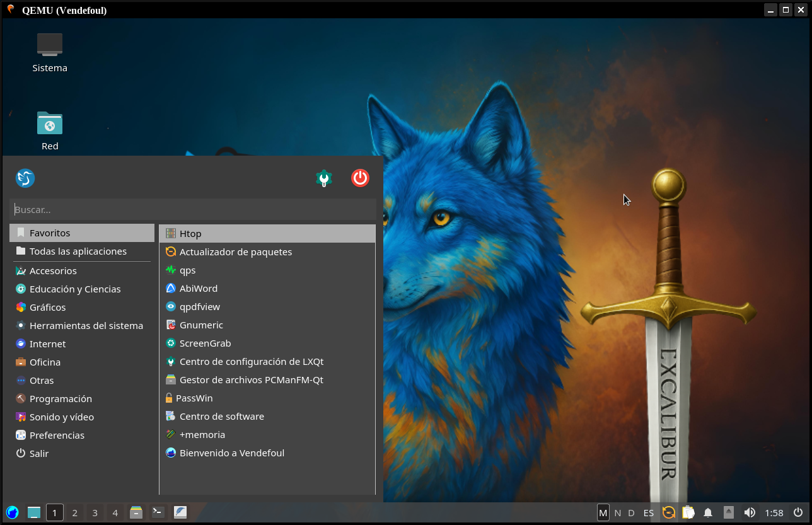Switch to virtual desktop 2
Image resolution: width=812 pixels, height=525 pixels.
pos(74,513)
